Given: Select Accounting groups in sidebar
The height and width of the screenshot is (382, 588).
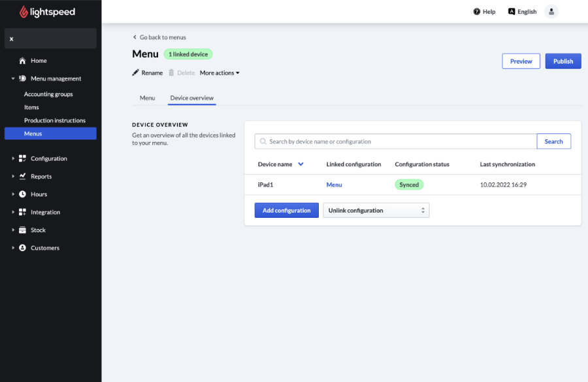Looking at the screenshot, I should [48, 94].
